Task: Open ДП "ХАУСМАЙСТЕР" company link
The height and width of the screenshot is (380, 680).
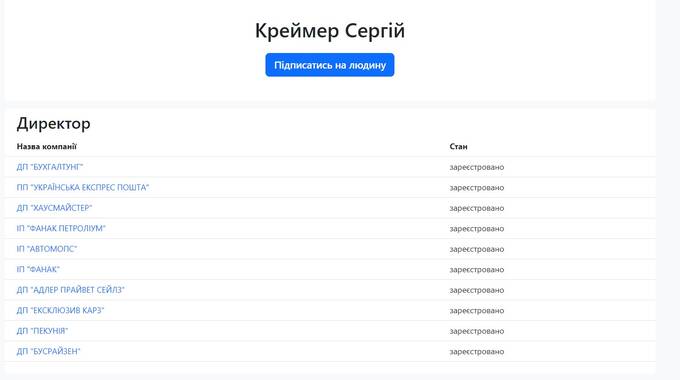Action: 54,208
